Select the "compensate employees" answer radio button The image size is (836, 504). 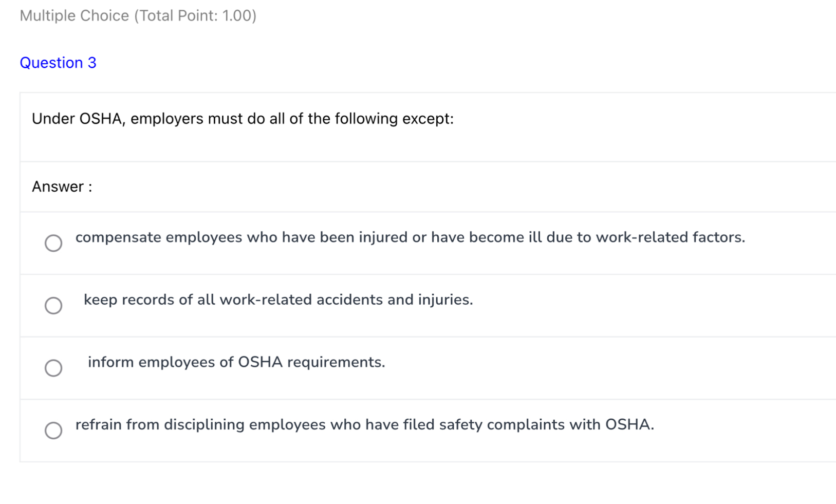(53, 243)
